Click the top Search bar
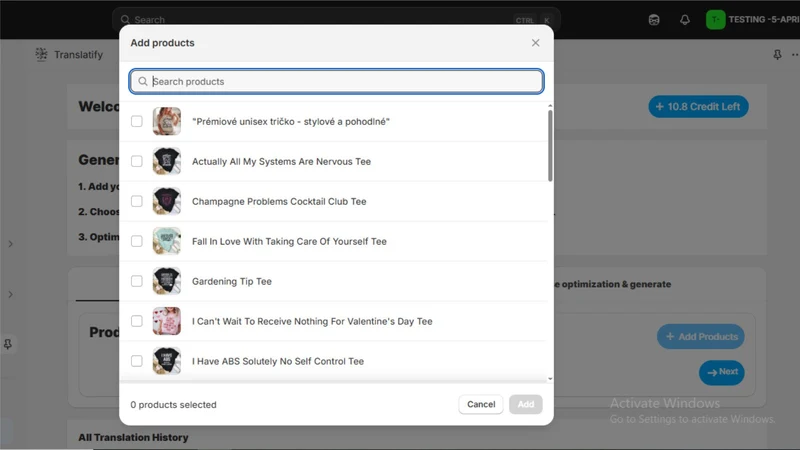The height and width of the screenshot is (450, 800). pyautogui.click(x=336, y=20)
